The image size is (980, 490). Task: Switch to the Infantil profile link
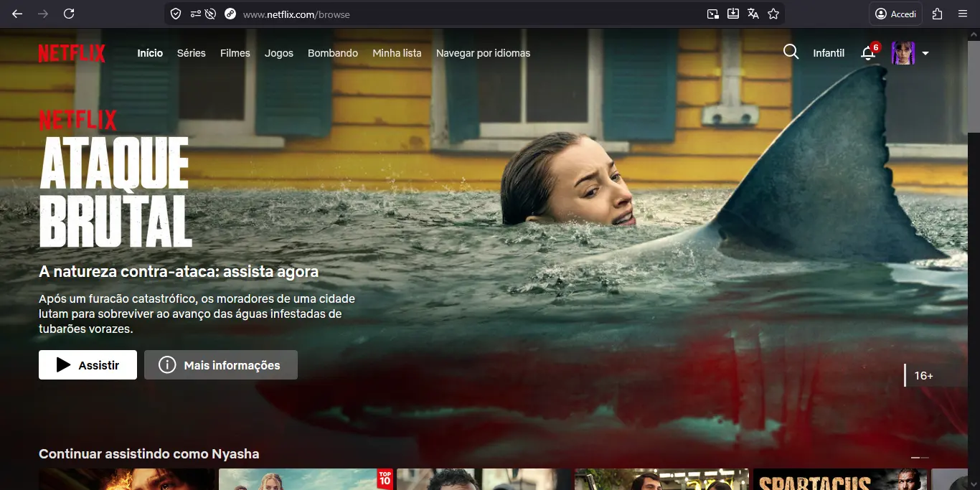pos(829,53)
